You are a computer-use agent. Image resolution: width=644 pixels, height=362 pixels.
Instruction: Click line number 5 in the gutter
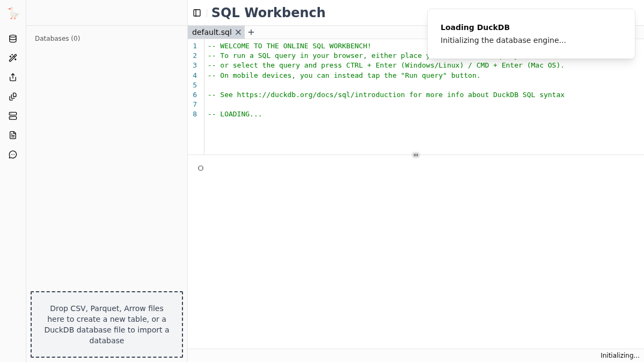(195, 85)
